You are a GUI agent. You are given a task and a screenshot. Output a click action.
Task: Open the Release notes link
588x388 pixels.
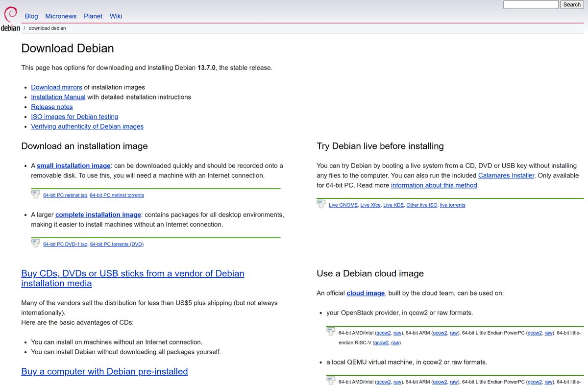pos(52,107)
